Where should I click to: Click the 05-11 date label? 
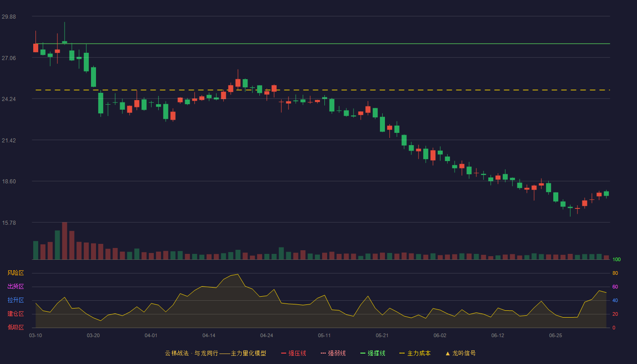point(324,335)
